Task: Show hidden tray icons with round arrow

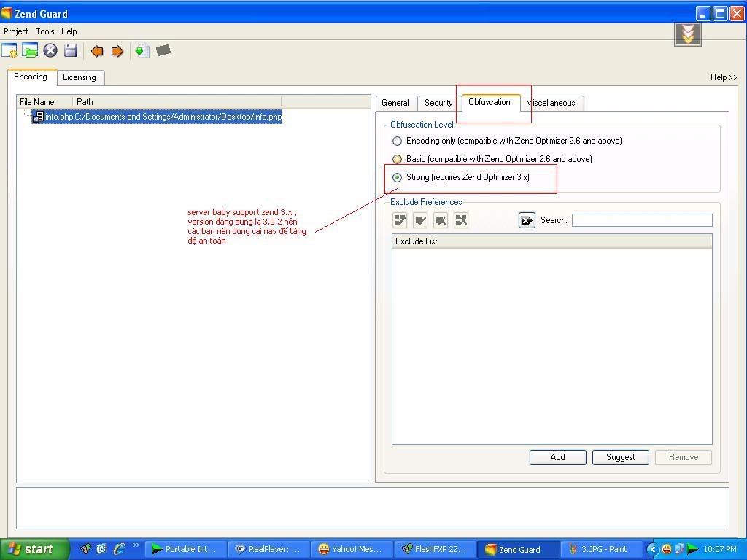Action: point(653,549)
